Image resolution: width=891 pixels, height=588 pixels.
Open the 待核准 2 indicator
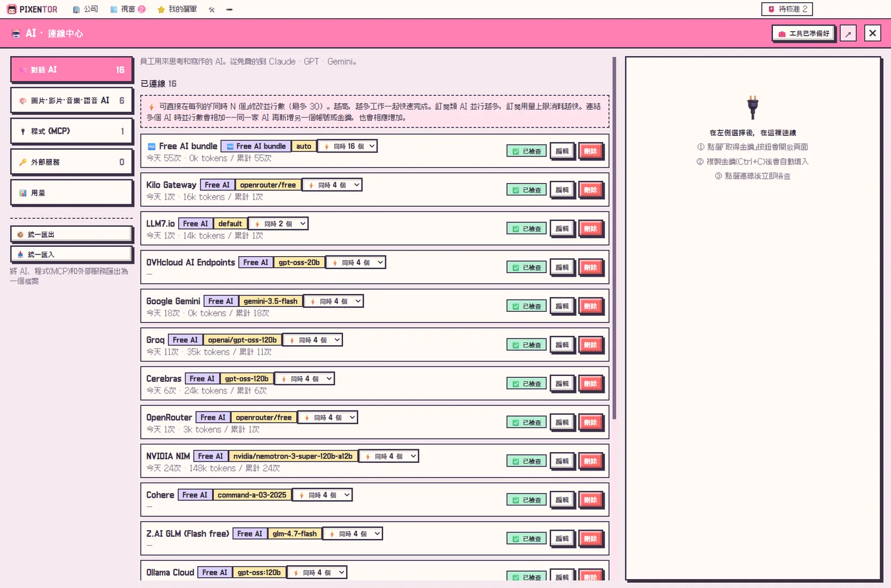787,9
